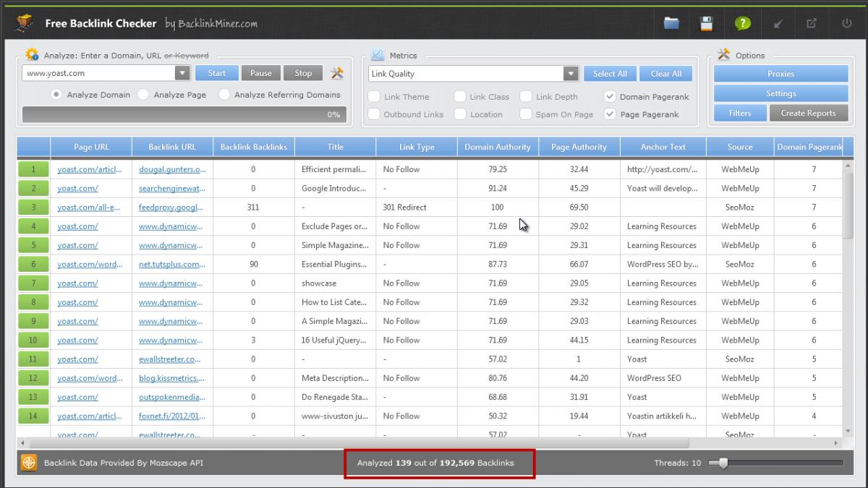Screen dimensions: 868x488
Task: Open feedproxy.googl backlink in row 3
Action: point(172,207)
